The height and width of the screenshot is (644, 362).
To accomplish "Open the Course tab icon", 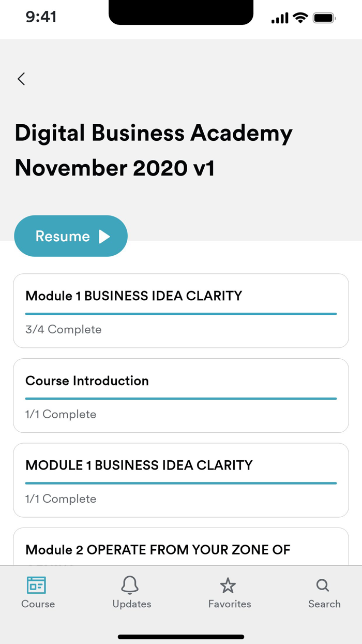I will point(37,586).
